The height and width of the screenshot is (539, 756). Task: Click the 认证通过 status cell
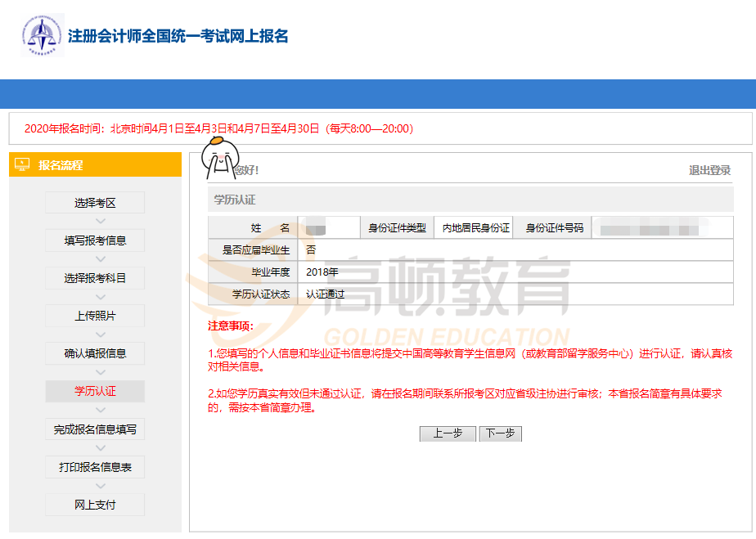point(325,294)
